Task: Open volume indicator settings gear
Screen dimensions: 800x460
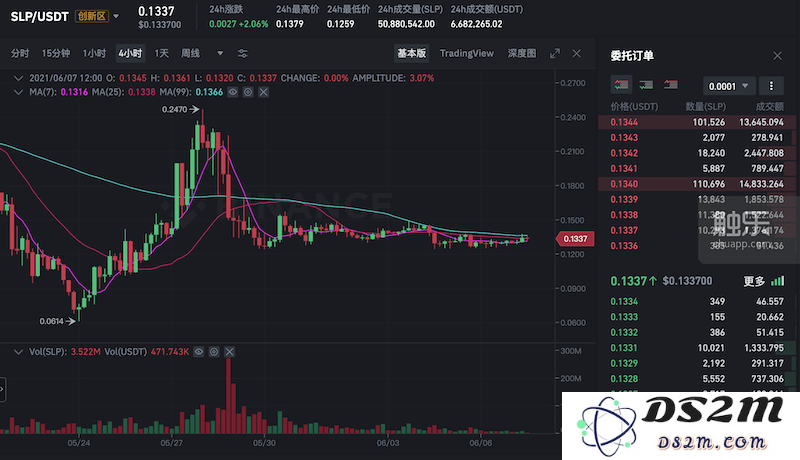Action: (x=214, y=352)
